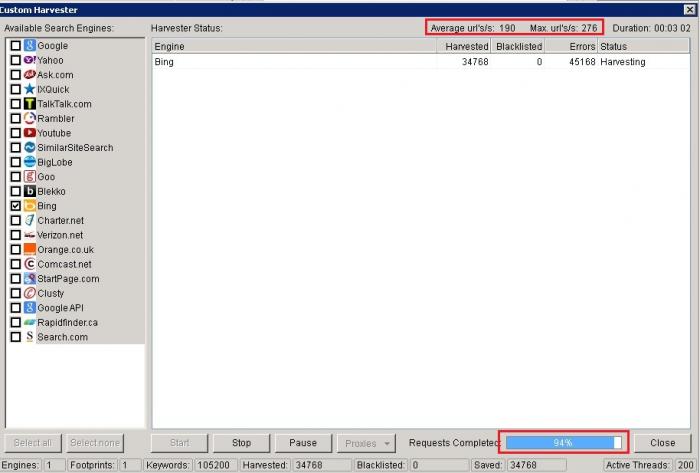Image resolution: width=700 pixels, height=473 pixels.
Task: Click the Stop button
Action: (241, 443)
